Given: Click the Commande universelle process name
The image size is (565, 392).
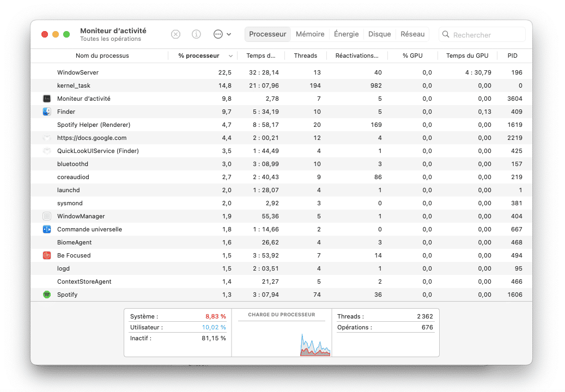Looking at the screenshot, I should click(x=89, y=229).
